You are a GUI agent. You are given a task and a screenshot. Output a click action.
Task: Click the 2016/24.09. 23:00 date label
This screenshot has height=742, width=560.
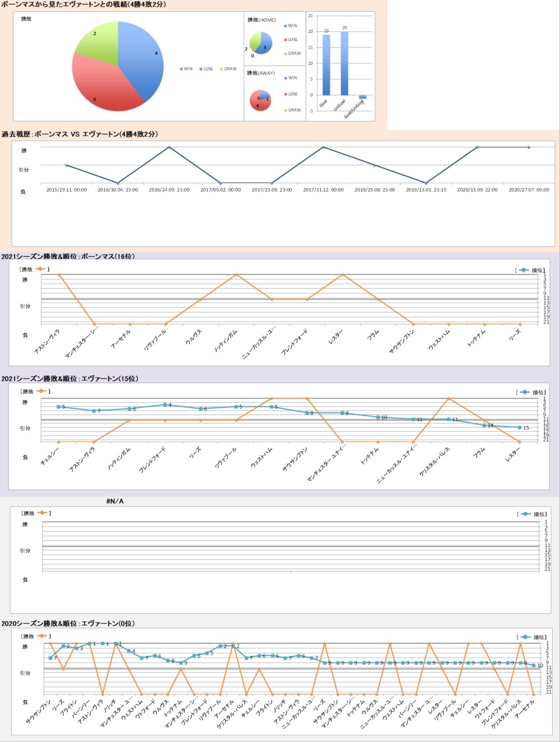tap(169, 190)
